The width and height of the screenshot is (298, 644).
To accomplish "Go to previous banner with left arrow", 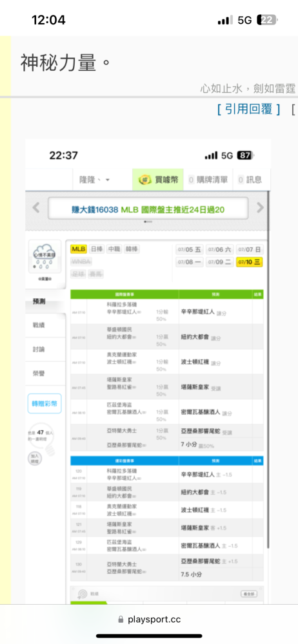I will point(36,208).
